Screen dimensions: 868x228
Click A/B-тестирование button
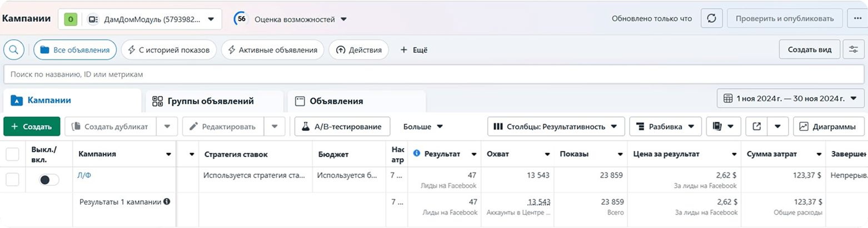(342, 126)
